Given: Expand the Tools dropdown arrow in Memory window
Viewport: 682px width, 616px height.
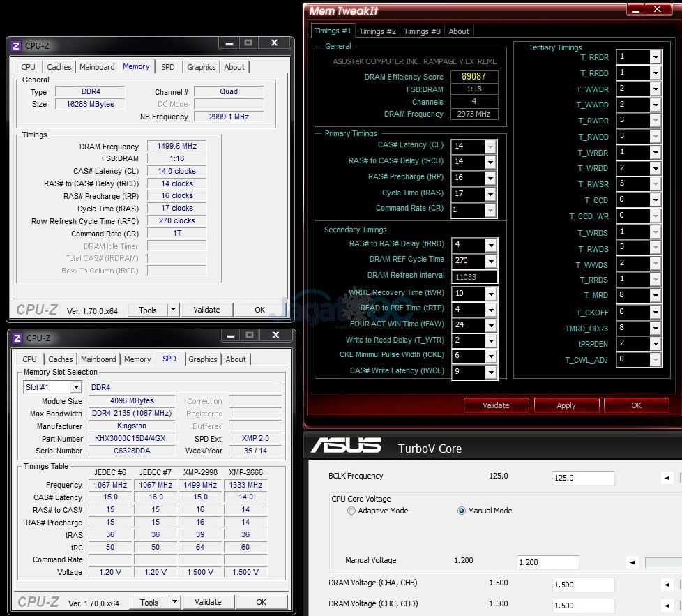Looking at the screenshot, I should pos(172,310).
